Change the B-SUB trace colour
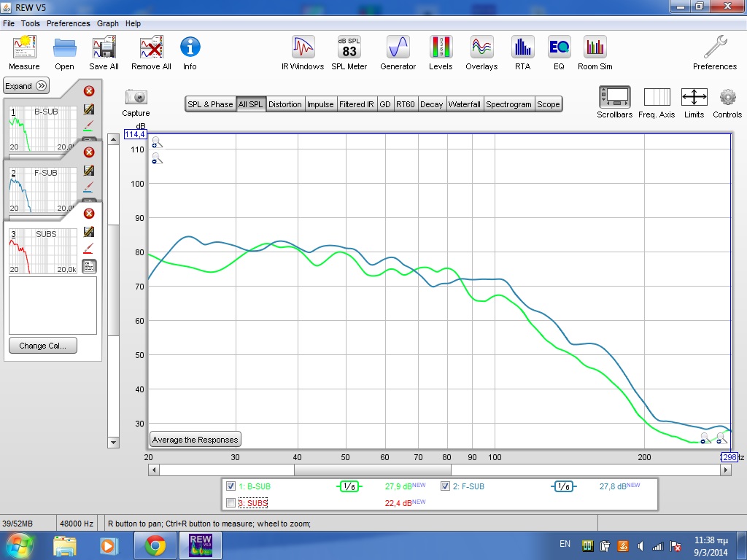 (x=88, y=125)
